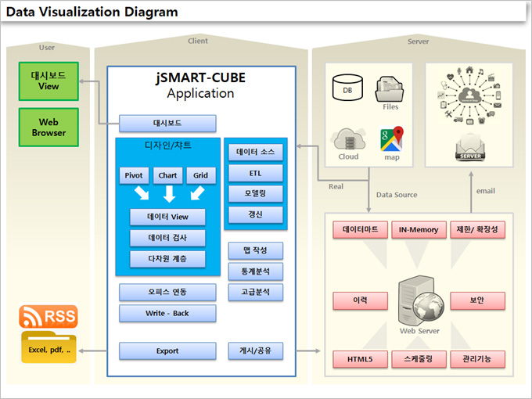Click the mail SERVER envelope icon
The height and width of the screenshot is (399, 532).
click(470, 147)
